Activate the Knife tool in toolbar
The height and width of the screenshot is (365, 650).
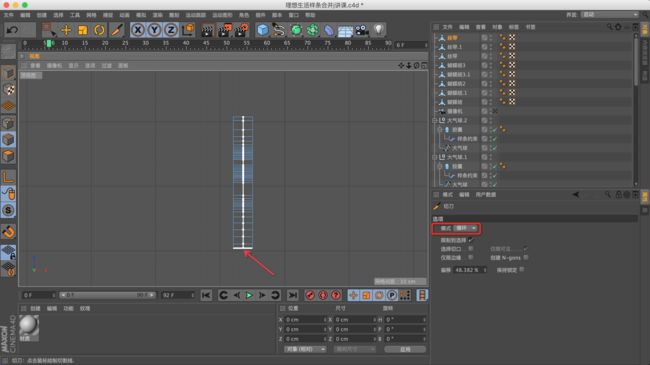coord(117,30)
